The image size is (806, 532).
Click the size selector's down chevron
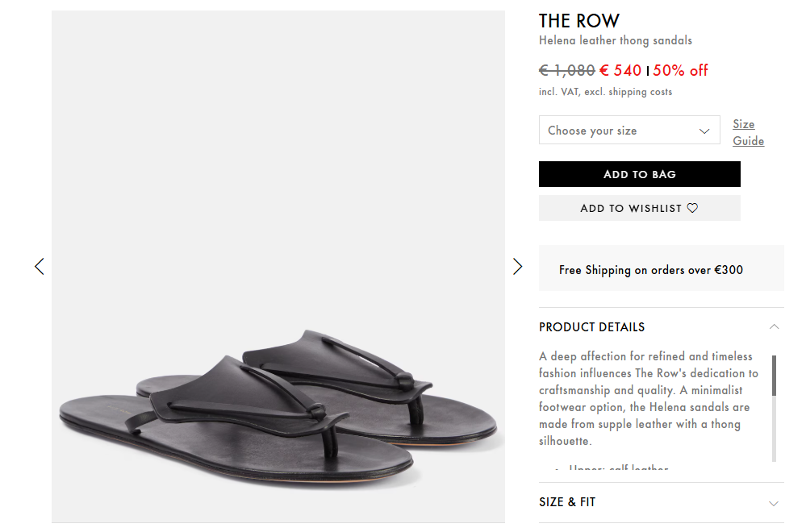(704, 131)
